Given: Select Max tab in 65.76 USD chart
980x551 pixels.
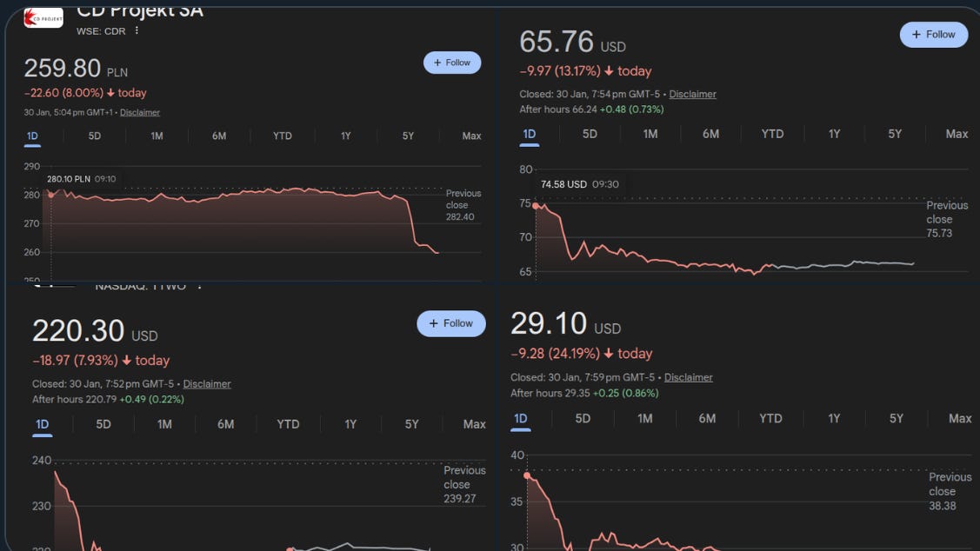Looking at the screenshot, I should point(957,135).
